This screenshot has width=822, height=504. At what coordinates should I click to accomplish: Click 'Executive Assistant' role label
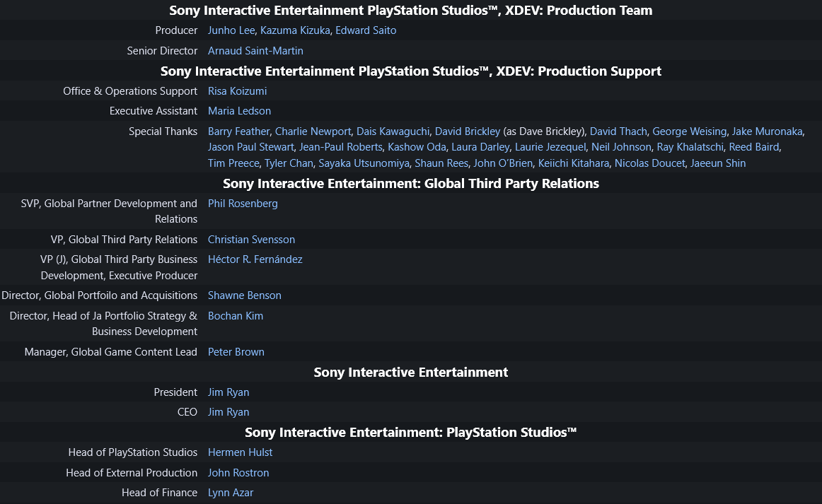tap(153, 111)
